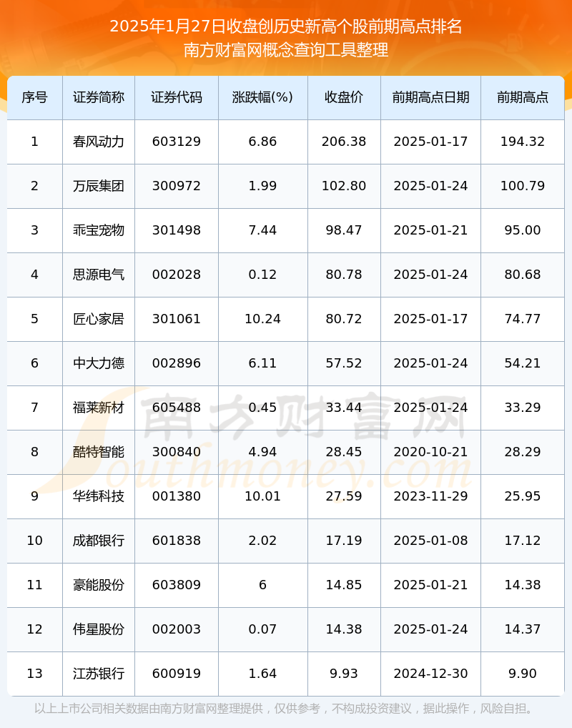
Task: Click the 证券简称 column header
Action: tap(99, 97)
